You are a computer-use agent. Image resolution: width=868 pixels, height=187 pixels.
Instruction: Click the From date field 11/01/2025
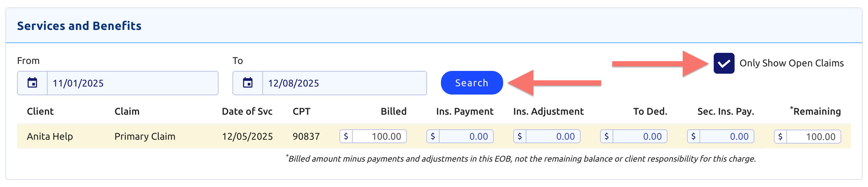tap(132, 83)
